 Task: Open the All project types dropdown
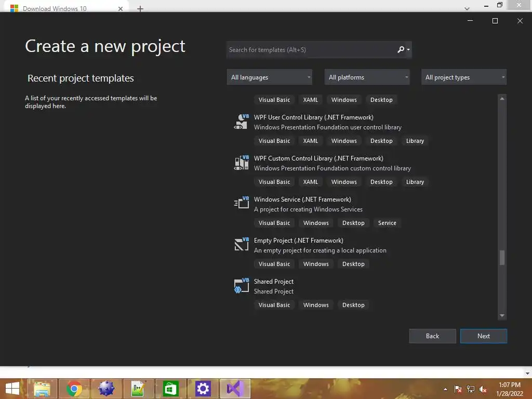click(464, 77)
